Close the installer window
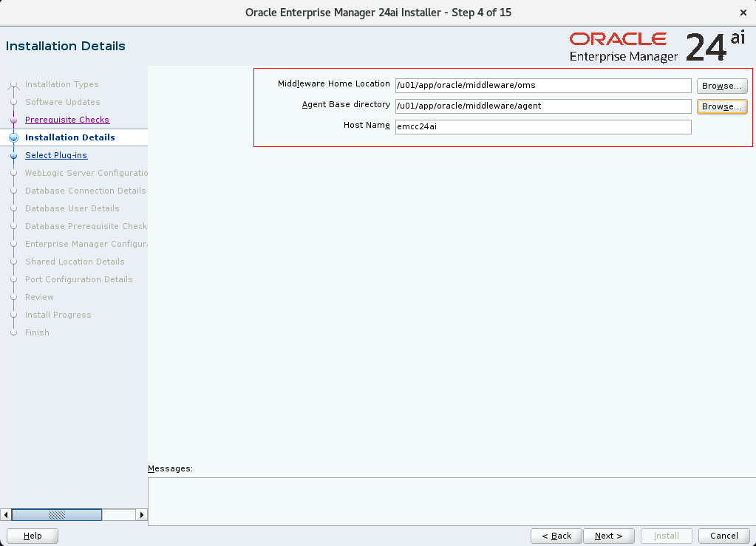 coord(743,13)
